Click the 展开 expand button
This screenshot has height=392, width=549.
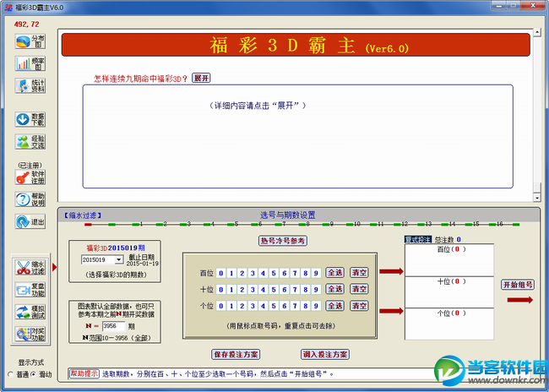click(201, 78)
